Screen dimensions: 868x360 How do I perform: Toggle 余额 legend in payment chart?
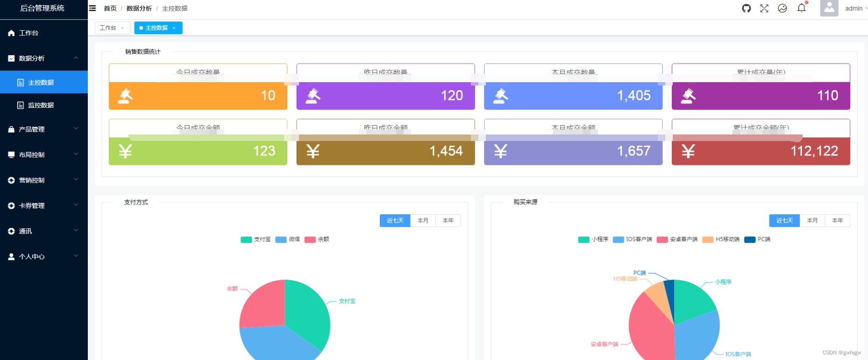click(317, 239)
